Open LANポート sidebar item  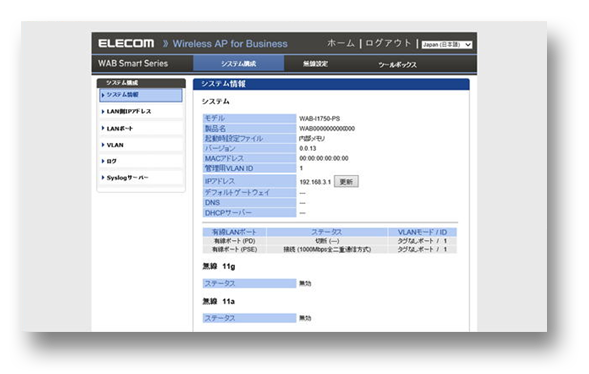pyautogui.click(x=141, y=128)
